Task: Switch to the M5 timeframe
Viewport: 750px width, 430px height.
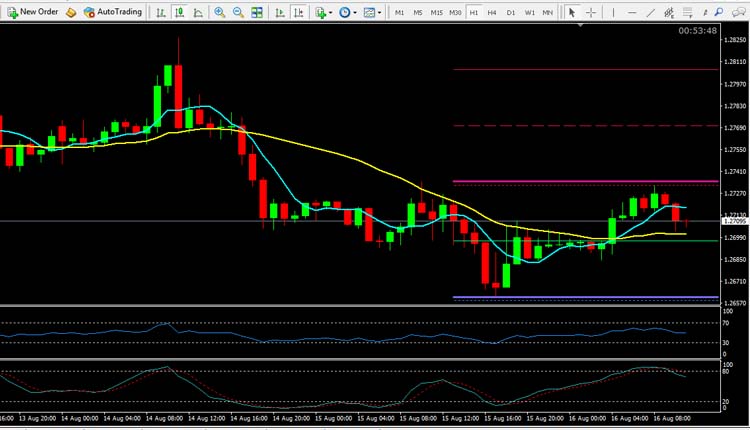Action: [418, 13]
